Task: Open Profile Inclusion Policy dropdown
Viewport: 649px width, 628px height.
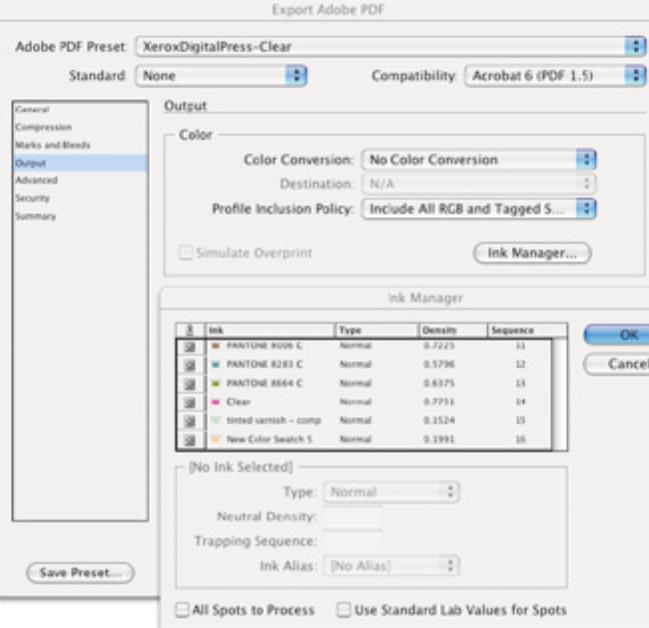Action: (479, 209)
